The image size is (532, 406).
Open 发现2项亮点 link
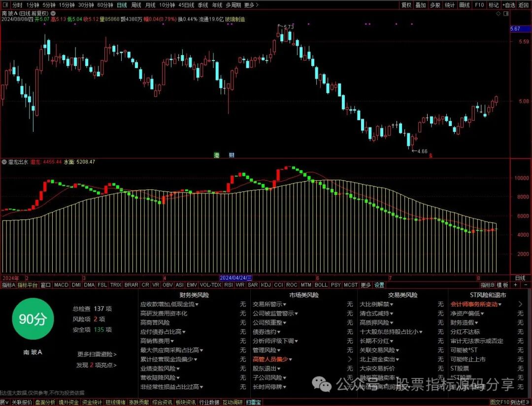click(97, 365)
